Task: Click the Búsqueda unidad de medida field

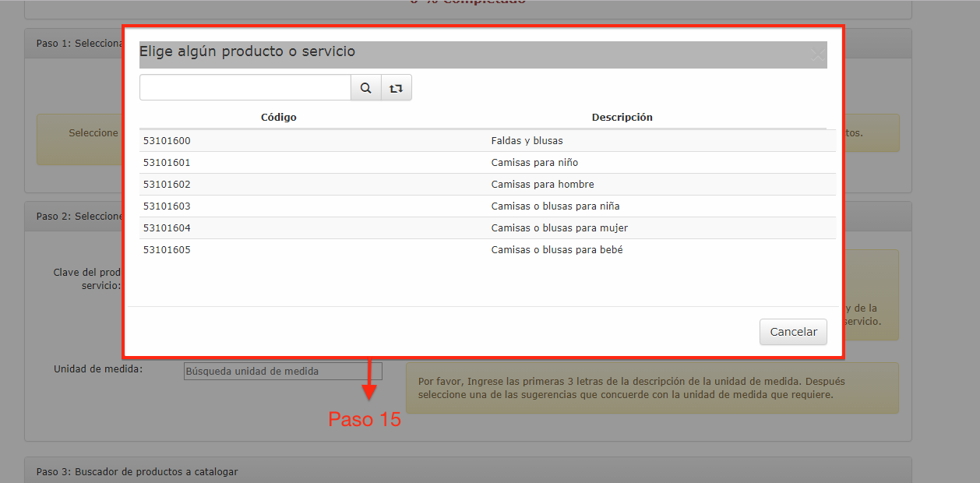Action: click(x=283, y=372)
